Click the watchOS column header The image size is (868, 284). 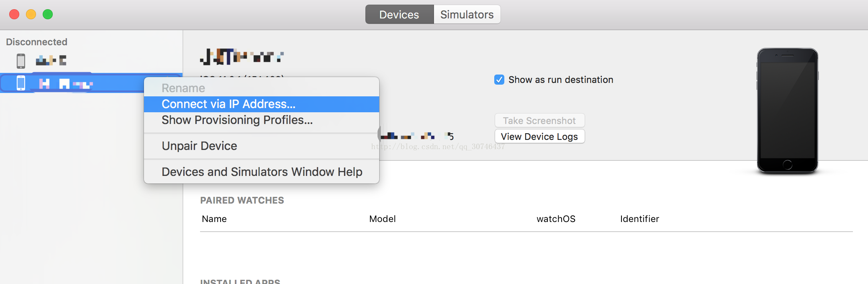point(556,219)
